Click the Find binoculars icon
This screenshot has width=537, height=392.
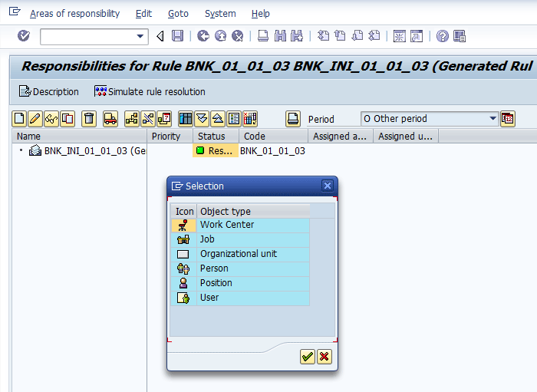(x=280, y=35)
